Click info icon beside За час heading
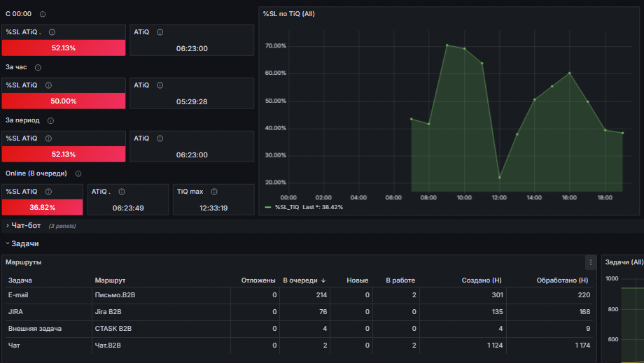 point(38,68)
